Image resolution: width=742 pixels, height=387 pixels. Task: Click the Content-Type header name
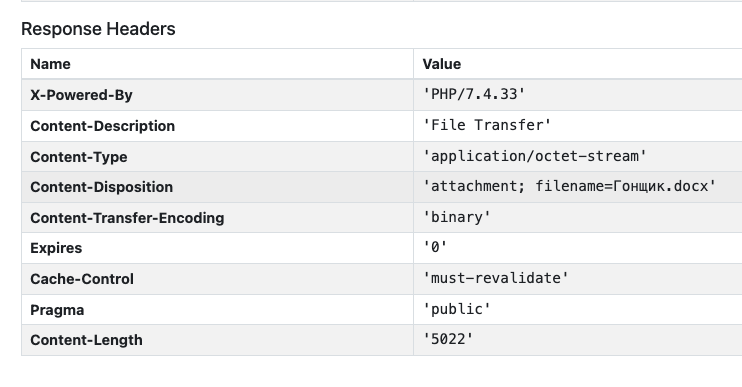(79, 157)
